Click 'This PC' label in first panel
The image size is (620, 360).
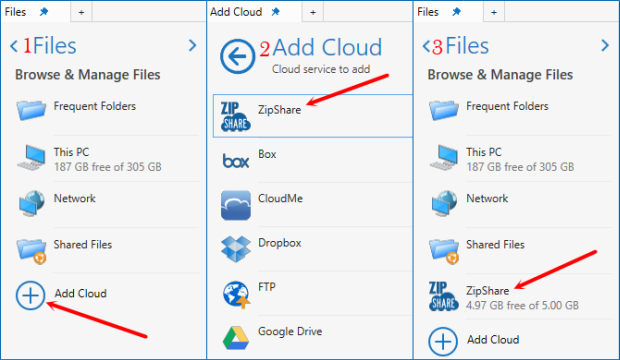[72, 152]
